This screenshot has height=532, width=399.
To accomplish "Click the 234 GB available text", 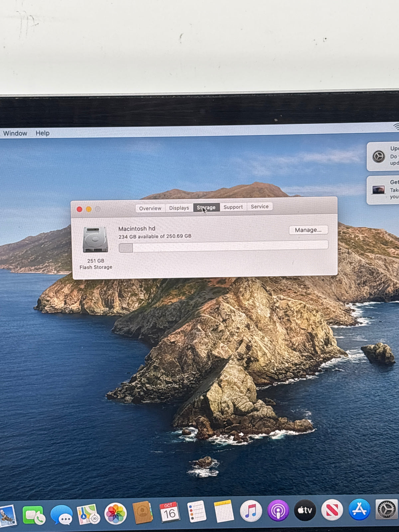I will [155, 236].
